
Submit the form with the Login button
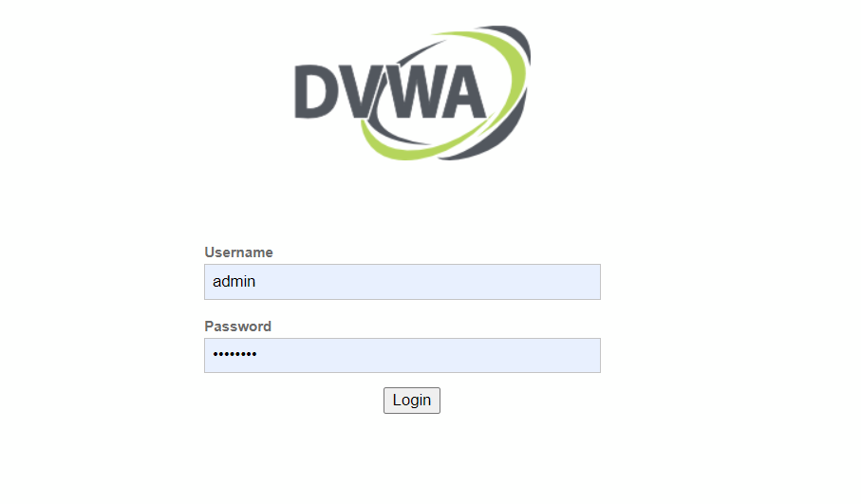pyautogui.click(x=412, y=401)
